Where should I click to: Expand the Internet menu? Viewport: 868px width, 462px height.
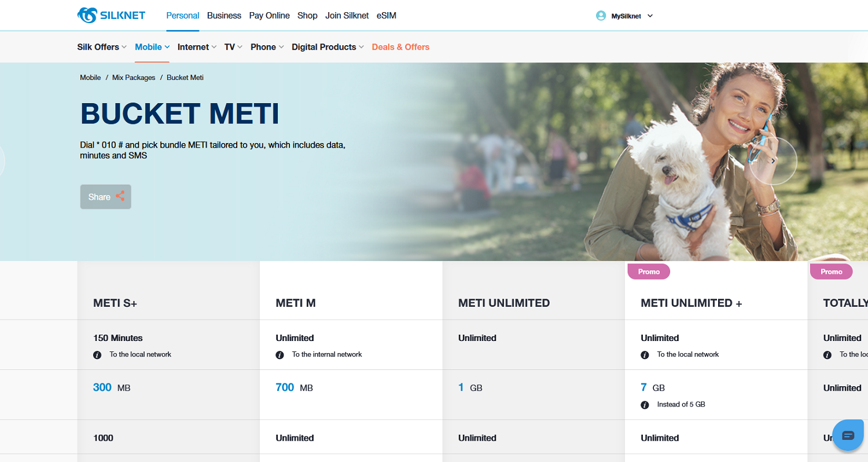pos(197,47)
